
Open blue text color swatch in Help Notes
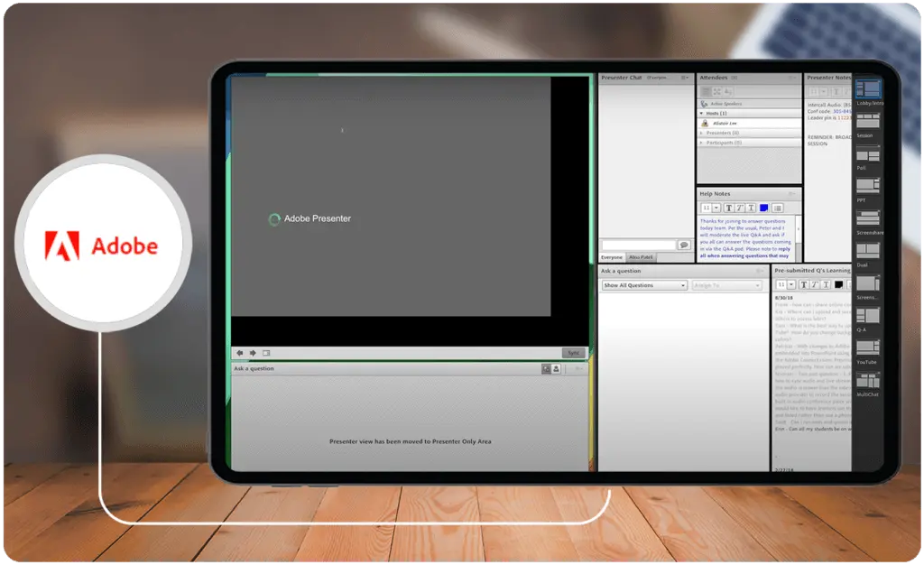[763, 208]
